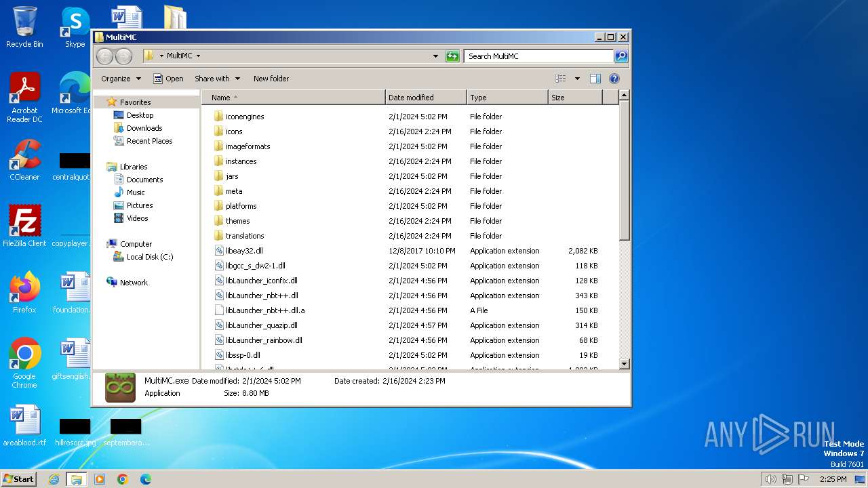Select Libraries in navigation pane

tap(134, 167)
